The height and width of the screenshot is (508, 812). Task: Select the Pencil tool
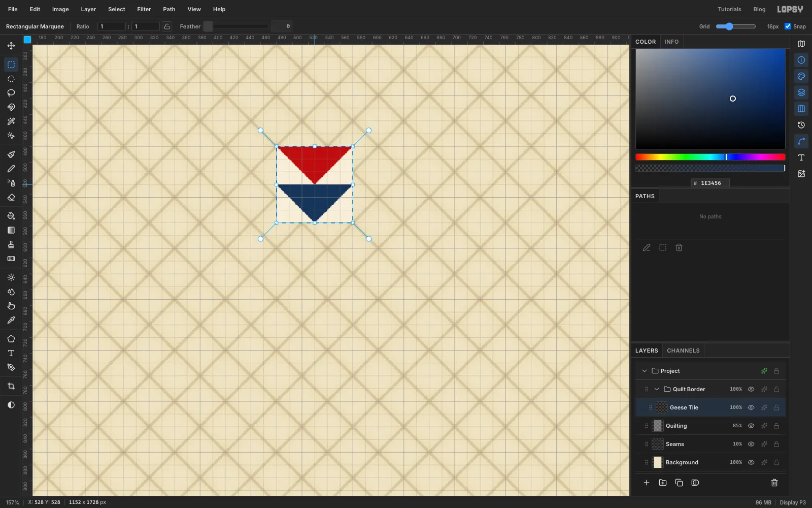pyautogui.click(x=11, y=169)
